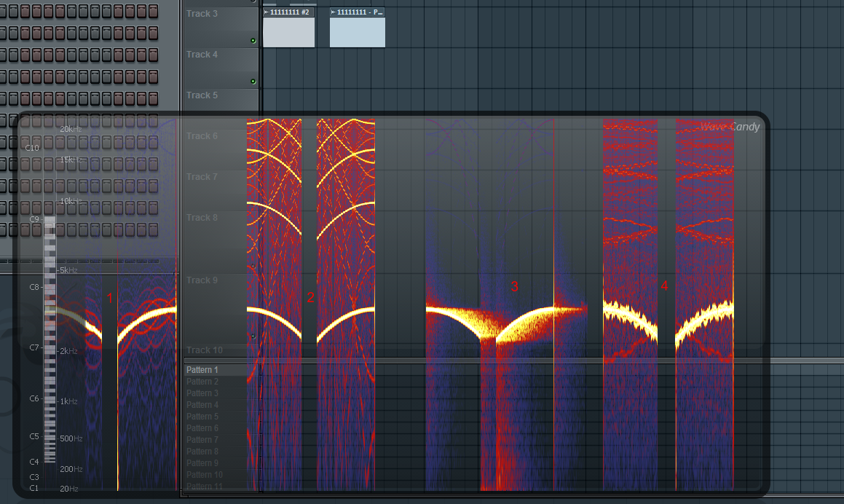The image size is (844, 504).
Task: Click the C9 note label
Action: [x=34, y=220]
